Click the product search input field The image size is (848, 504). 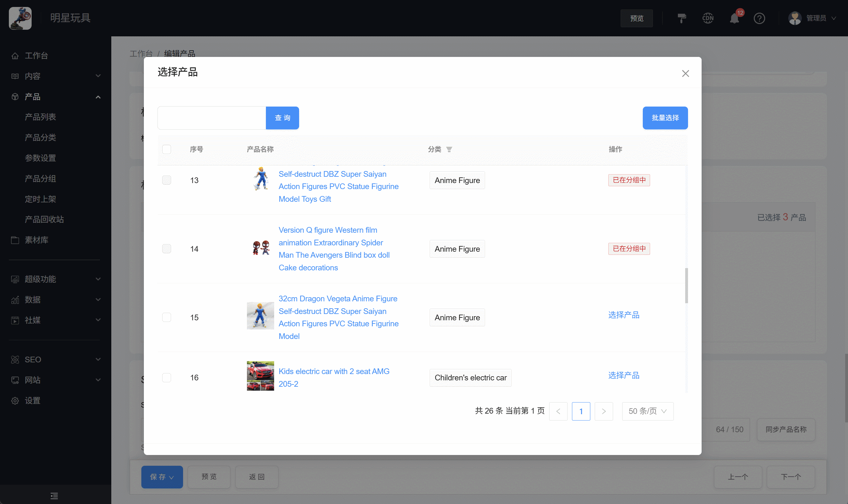(212, 118)
